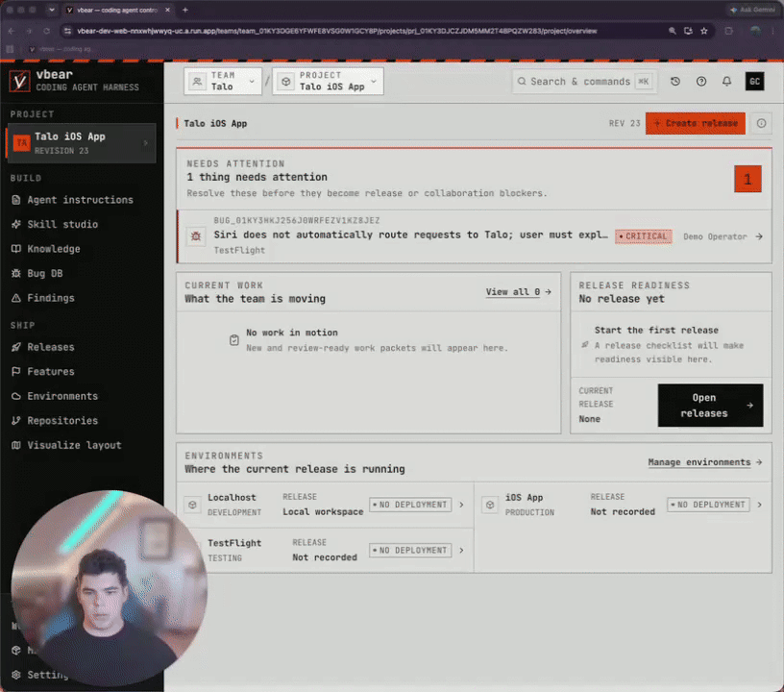Click NO DEPLOYMENT badge for TestFlight
The height and width of the screenshot is (692, 784).
point(410,551)
